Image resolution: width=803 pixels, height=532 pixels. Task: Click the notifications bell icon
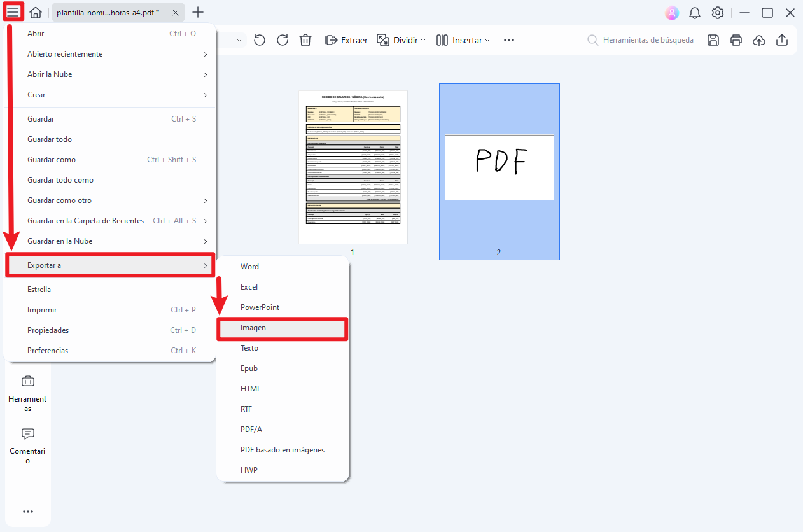pyautogui.click(x=694, y=12)
